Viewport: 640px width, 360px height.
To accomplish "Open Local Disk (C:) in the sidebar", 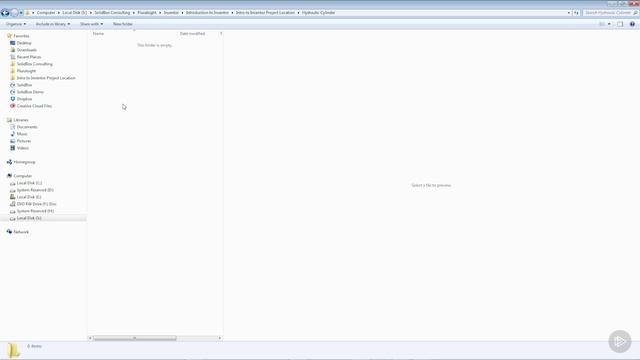I will pos(29,183).
